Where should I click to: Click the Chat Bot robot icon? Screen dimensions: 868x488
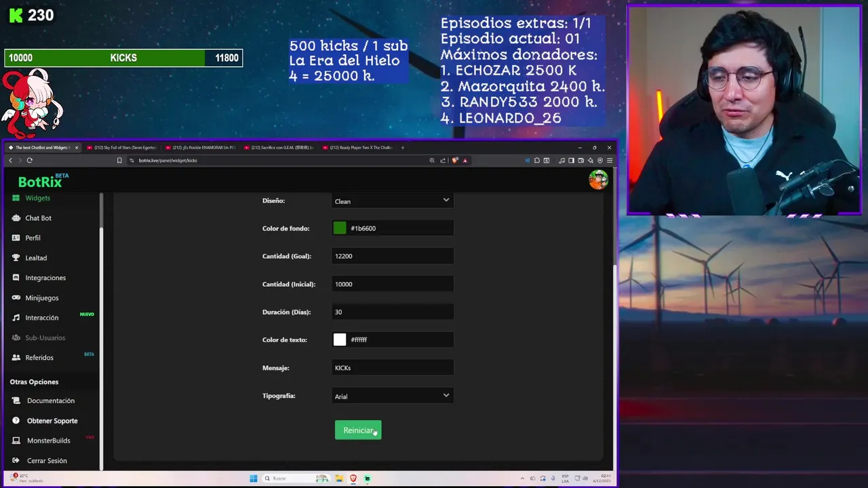(x=16, y=218)
